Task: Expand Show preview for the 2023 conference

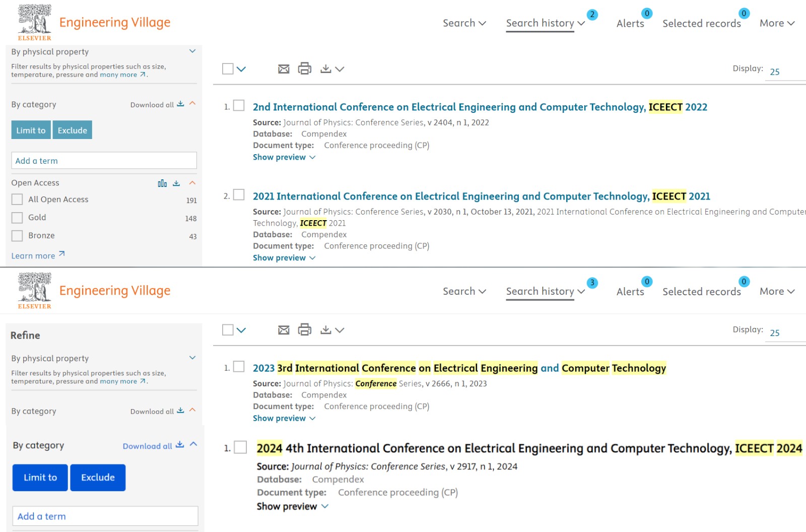Action: 284,418
